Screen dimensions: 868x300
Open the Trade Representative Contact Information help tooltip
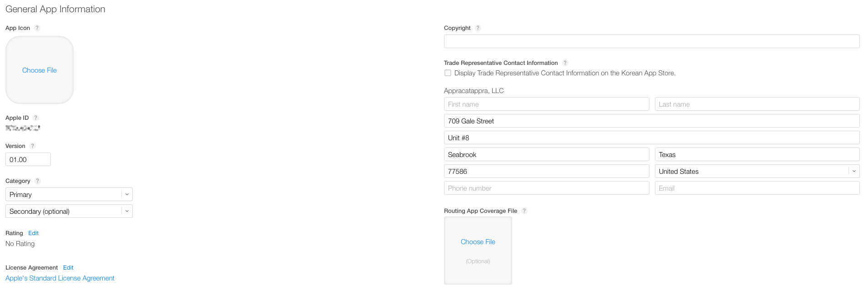565,63
